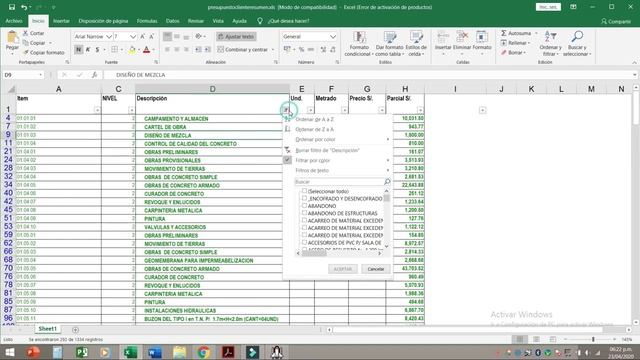Screen dimensions: 640x360
Task: Open the NIVEL column filter arrow
Action: pyautogui.click(x=131, y=110)
